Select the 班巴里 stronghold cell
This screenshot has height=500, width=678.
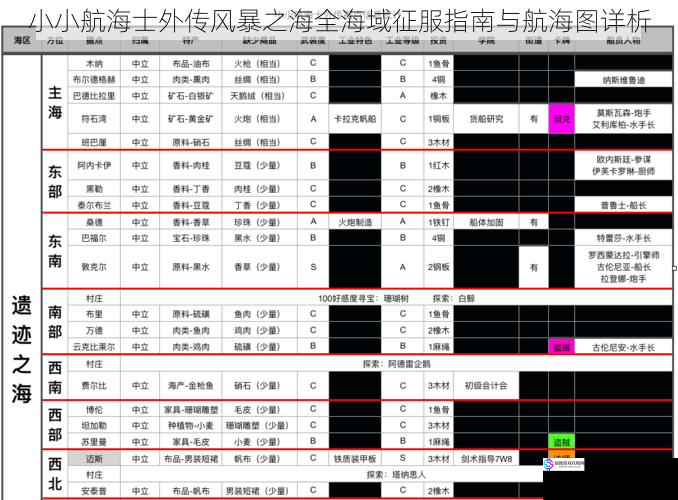pos(94,142)
